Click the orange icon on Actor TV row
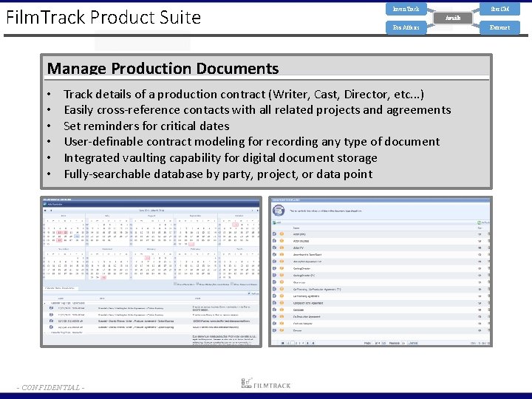Image resolution: width=532 pixels, height=399 pixels. coord(282,248)
